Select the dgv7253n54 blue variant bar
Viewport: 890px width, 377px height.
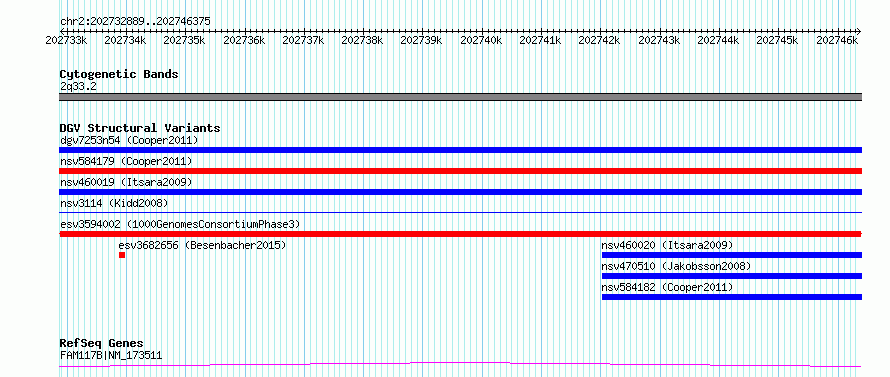(x=460, y=150)
